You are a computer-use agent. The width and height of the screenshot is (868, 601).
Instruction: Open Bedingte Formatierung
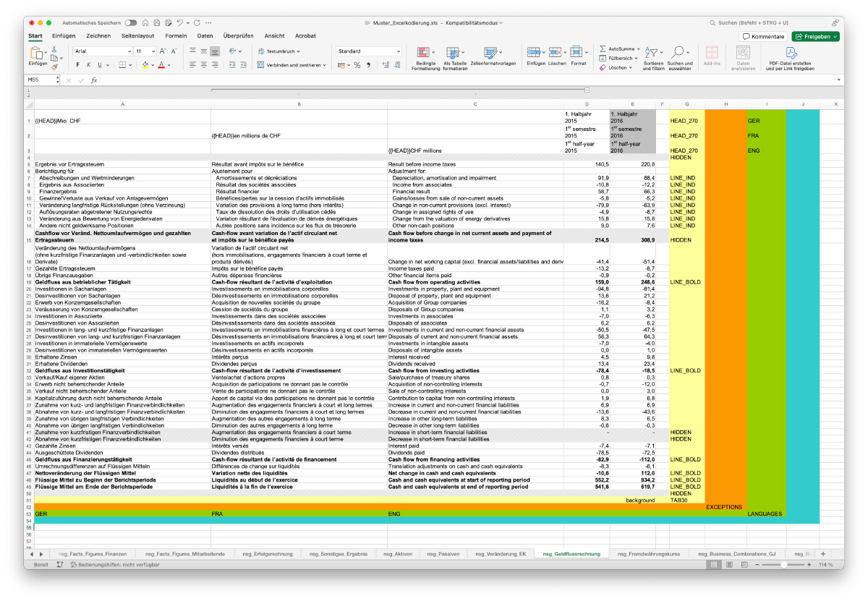point(425,57)
